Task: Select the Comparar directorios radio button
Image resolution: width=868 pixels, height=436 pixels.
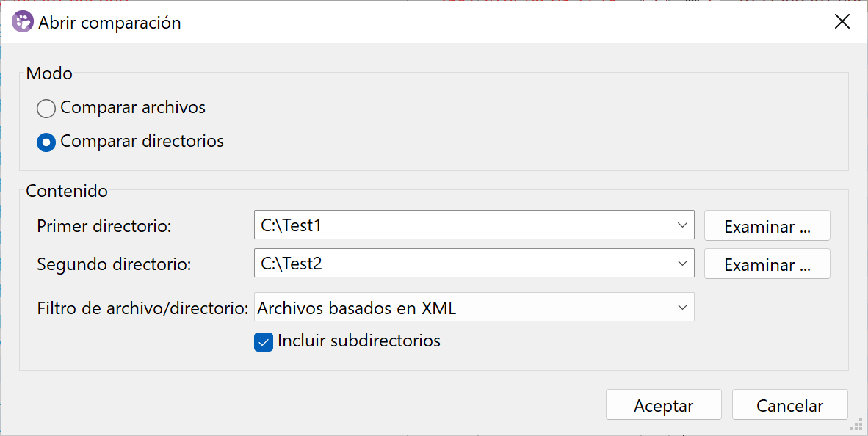Action: click(46, 142)
